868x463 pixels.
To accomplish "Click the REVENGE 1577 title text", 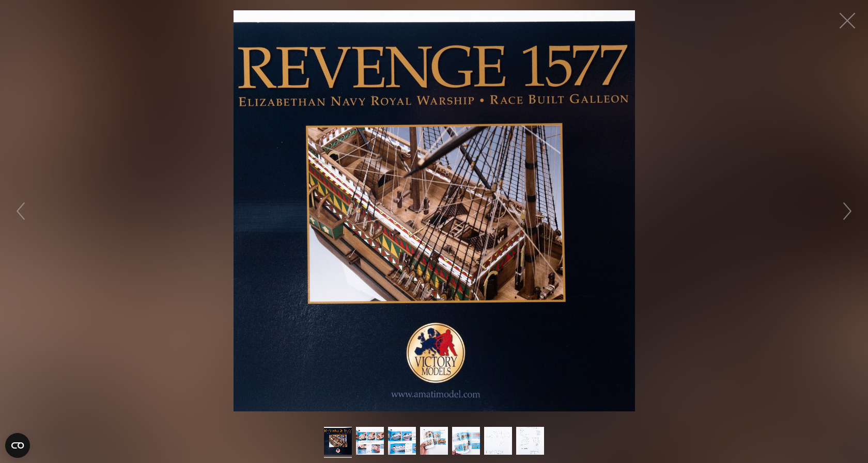I will pyautogui.click(x=433, y=67).
